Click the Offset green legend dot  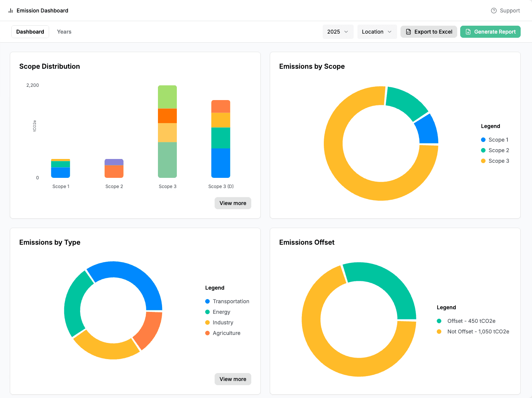pos(439,321)
